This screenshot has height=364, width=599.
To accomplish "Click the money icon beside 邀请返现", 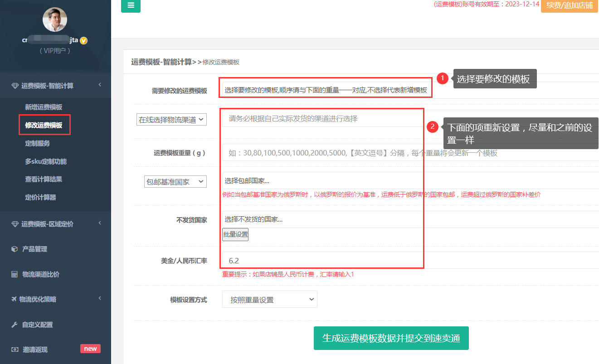I will [x=15, y=349].
